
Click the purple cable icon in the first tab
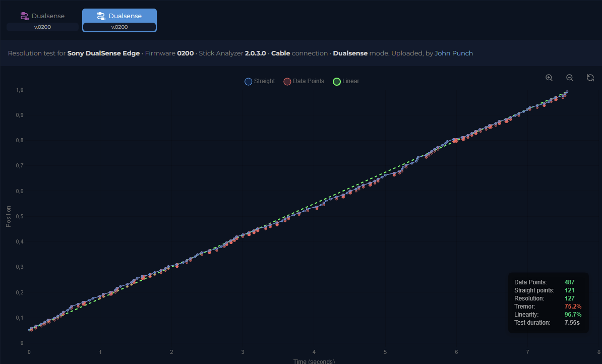(x=25, y=16)
